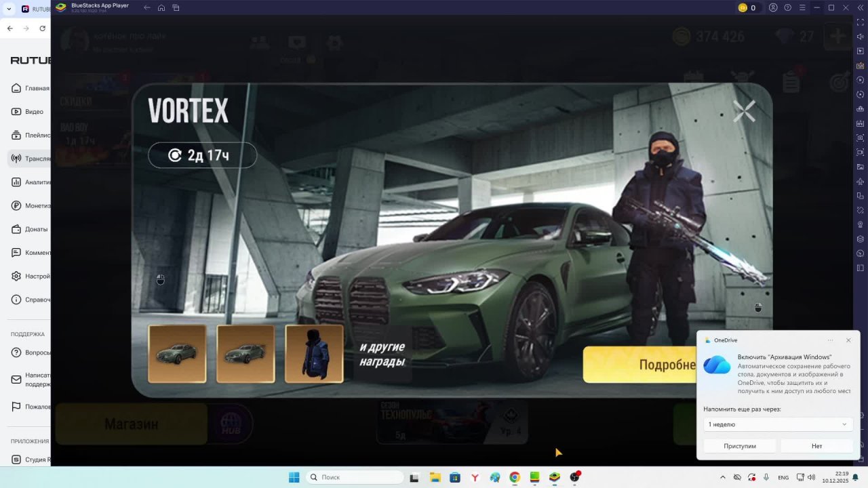This screenshot has height=488, width=868.
Task: Collapse the BlueStacks side toolbar
Action: (x=860, y=7)
